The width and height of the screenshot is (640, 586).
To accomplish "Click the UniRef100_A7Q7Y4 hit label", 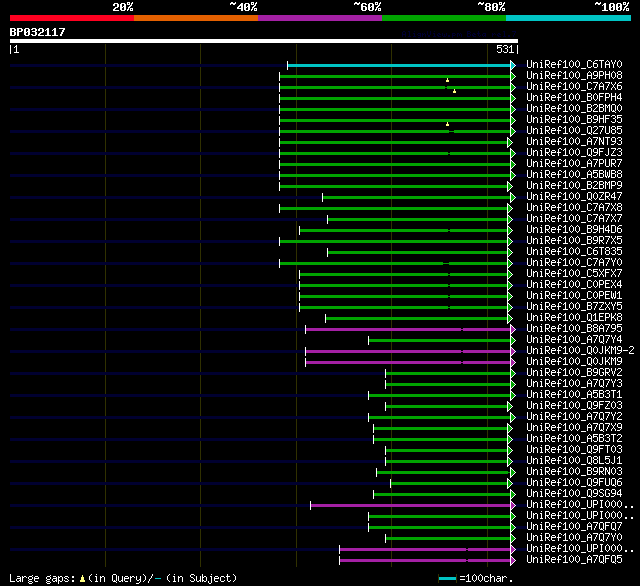I will point(574,340).
